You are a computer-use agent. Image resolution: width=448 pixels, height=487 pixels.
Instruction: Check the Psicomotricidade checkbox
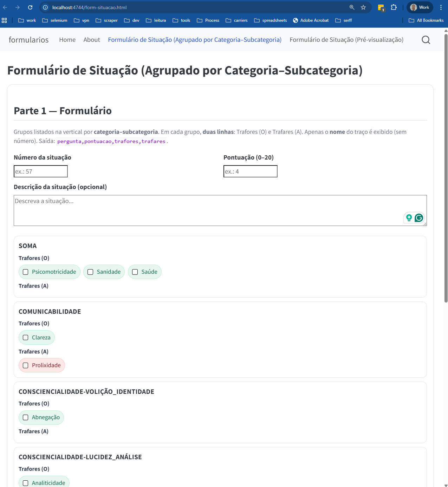tap(26, 272)
